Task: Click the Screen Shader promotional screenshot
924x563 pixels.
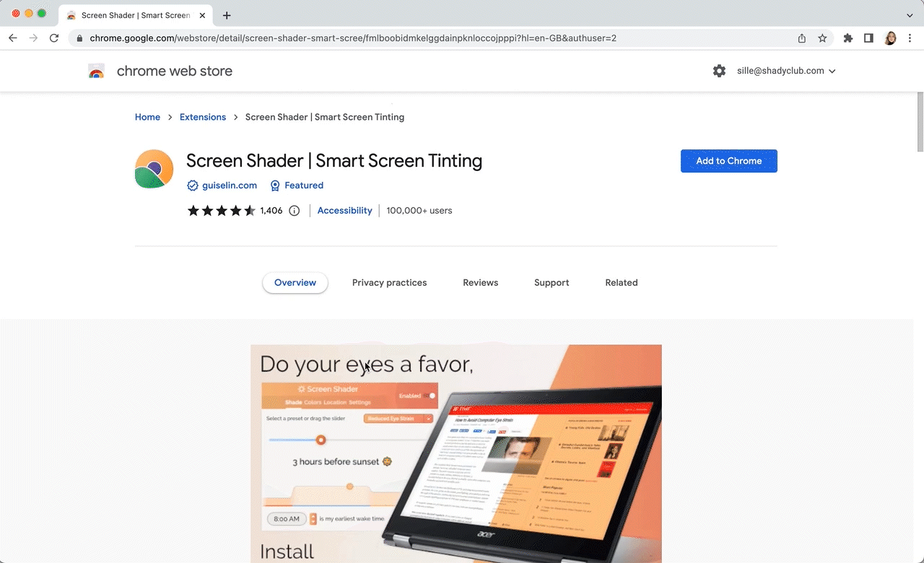Action: click(456, 453)
